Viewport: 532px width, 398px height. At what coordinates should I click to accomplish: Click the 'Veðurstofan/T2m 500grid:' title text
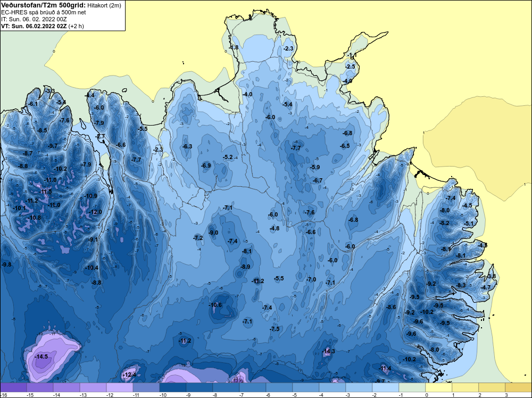(x=43, y=5)
